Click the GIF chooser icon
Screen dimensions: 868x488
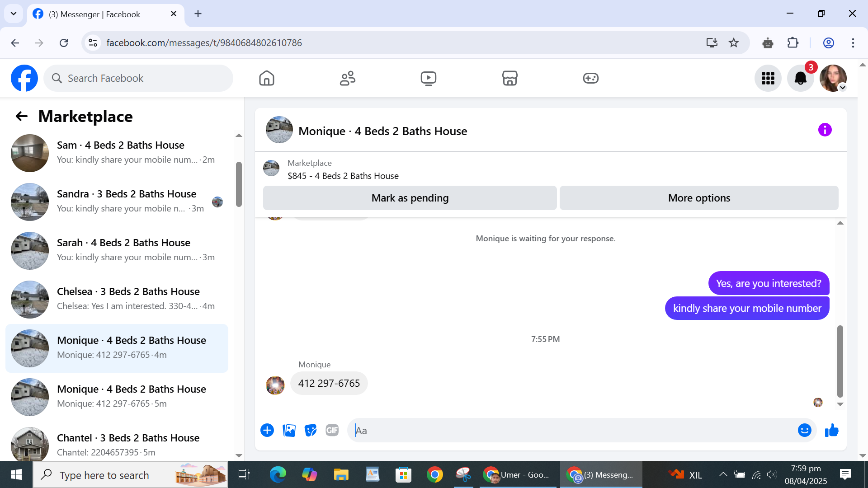[x=332, y=430]
